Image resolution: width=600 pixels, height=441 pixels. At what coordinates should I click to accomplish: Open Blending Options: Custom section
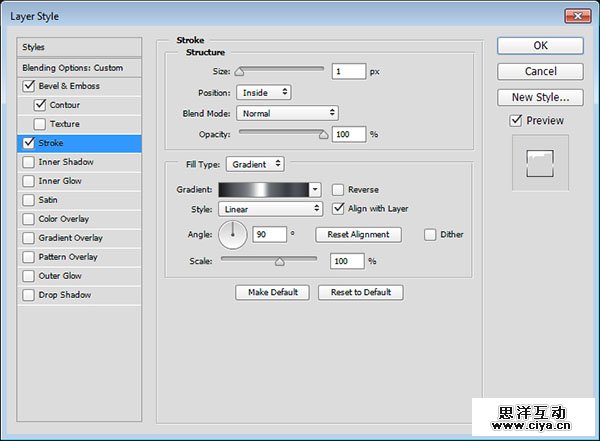[73, 68]
